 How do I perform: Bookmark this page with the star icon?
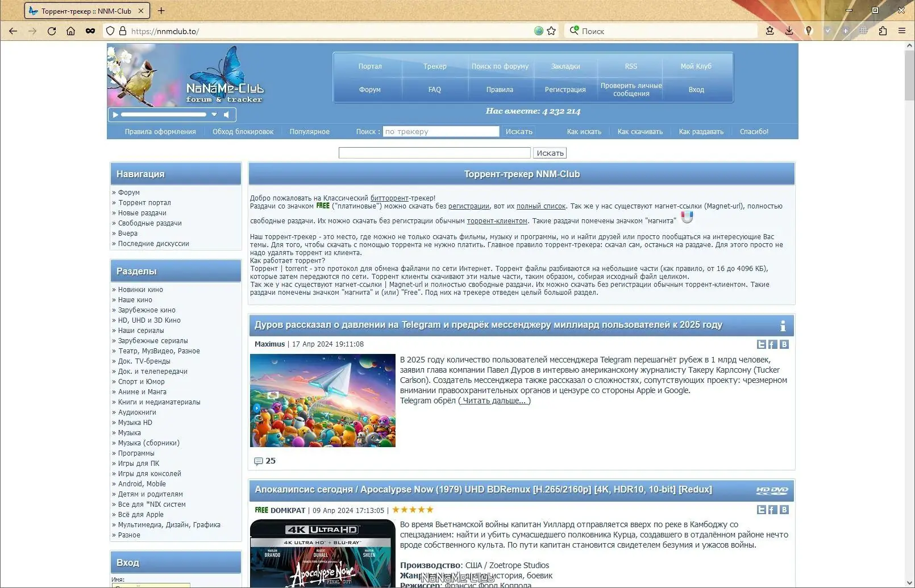point(551,31)
